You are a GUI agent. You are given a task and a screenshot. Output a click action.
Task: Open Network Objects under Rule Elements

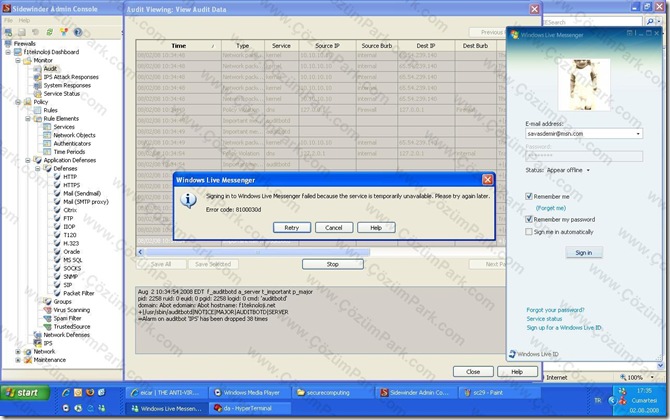[74, 135]
